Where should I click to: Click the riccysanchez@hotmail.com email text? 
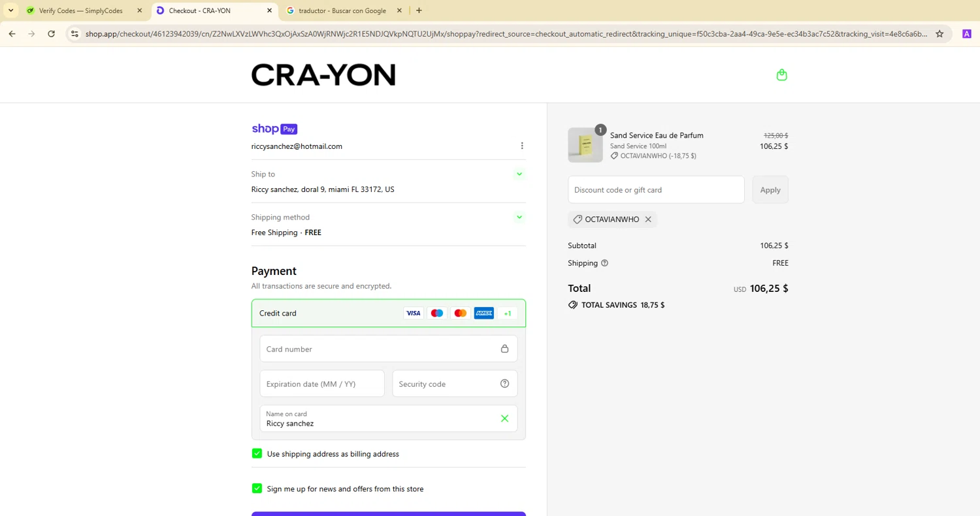pos(297,146)
